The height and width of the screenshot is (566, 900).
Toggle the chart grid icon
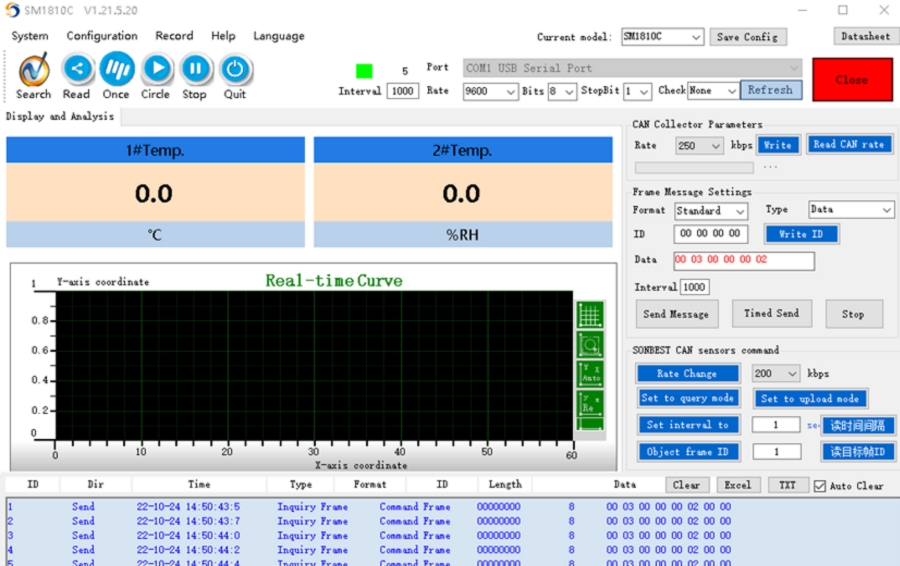coord(590,315)
